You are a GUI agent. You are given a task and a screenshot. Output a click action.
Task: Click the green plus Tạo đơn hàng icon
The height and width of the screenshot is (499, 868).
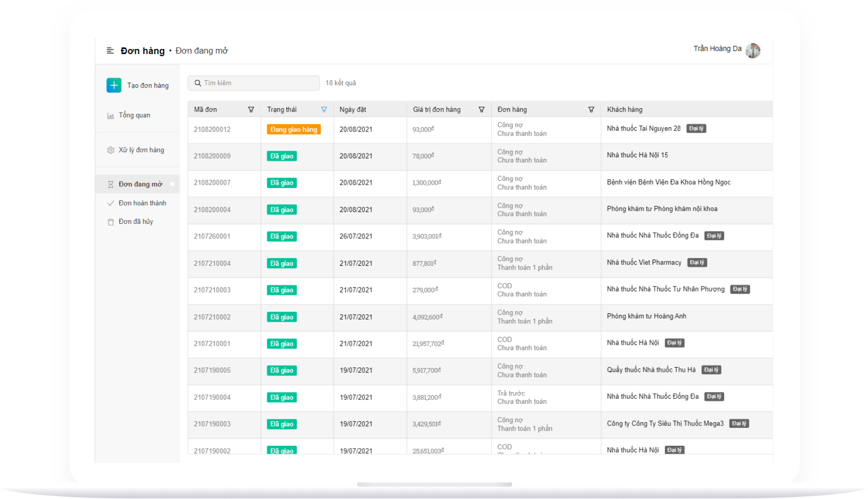[114, 85]
